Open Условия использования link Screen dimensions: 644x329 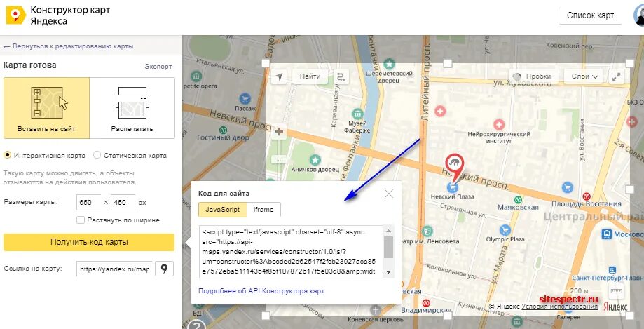click(x=559, y=307)
